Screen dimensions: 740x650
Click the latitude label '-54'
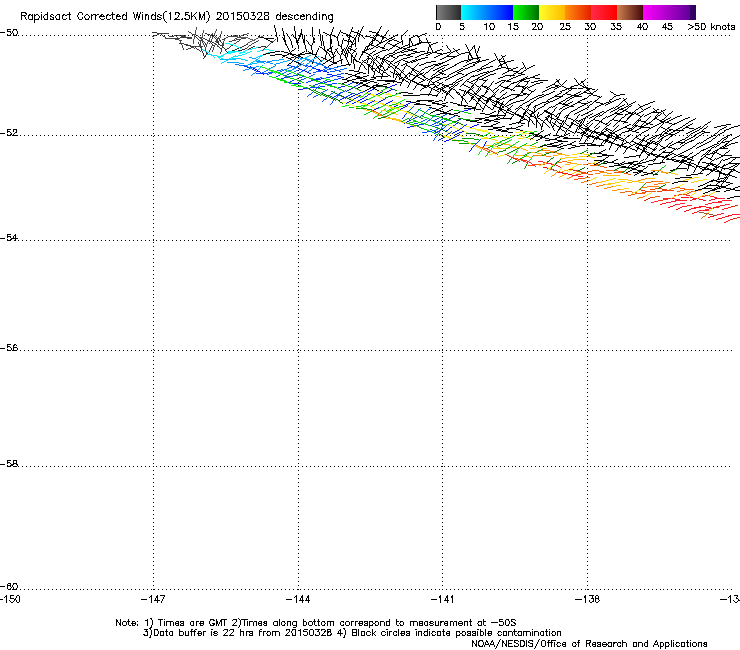pyautogui.click(x=9, y=237)
